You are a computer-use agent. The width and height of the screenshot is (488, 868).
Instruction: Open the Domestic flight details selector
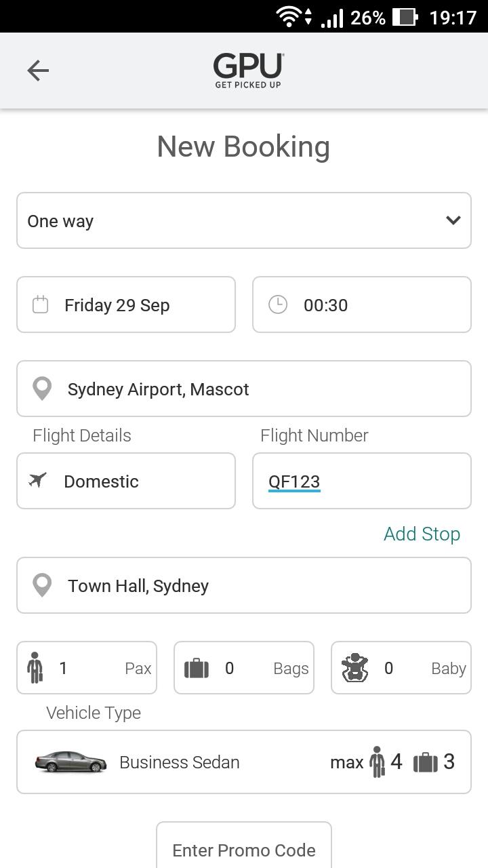coord(126,481)
